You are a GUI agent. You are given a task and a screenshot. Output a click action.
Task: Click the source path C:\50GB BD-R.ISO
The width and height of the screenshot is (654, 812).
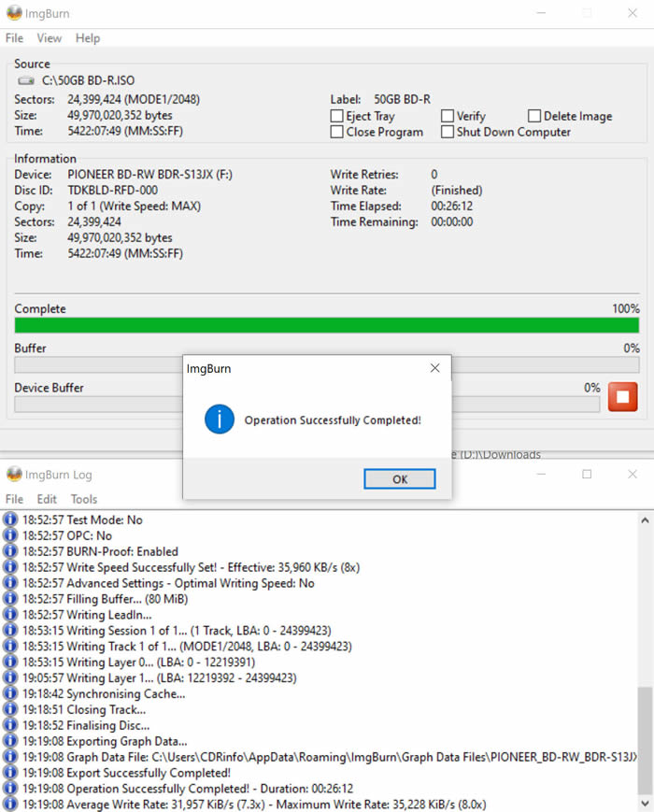point(89,80)
